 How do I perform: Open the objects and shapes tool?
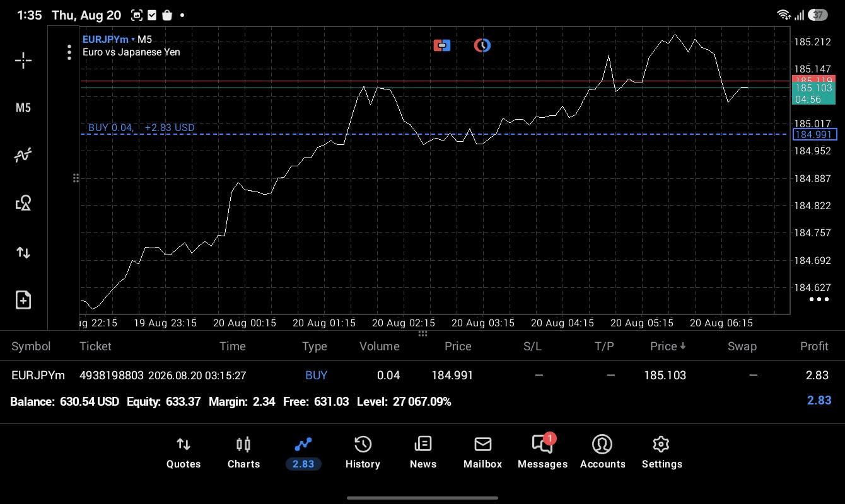tap(23, 203)
